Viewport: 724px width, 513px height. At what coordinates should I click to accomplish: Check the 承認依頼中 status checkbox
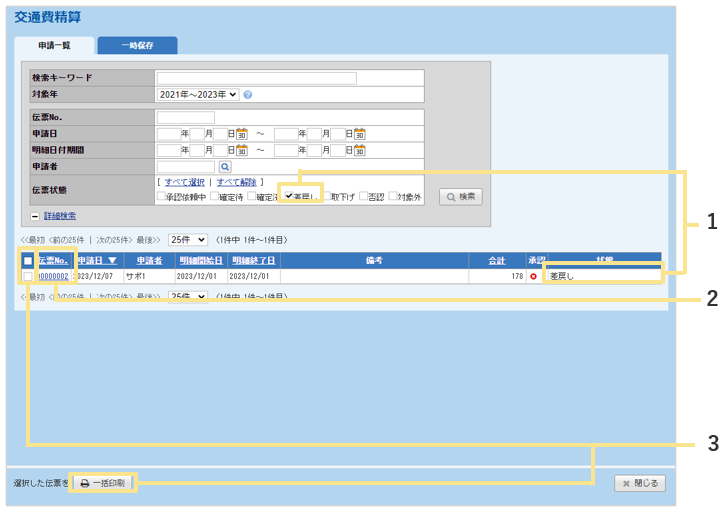tap(162, 197)
